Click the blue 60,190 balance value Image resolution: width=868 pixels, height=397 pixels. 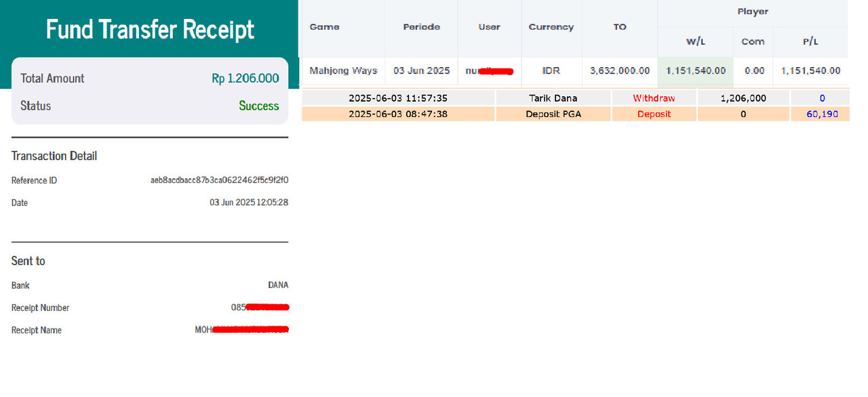click(822, 114)
